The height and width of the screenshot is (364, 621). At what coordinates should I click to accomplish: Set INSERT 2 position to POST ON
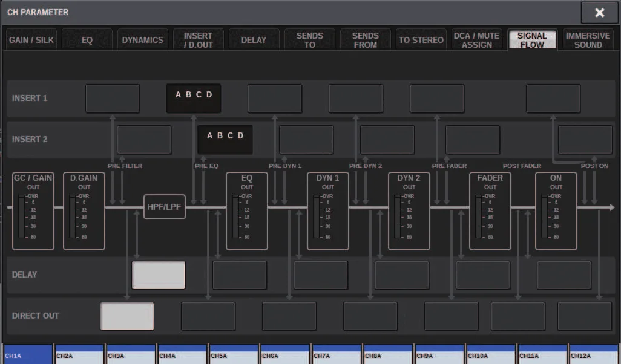(x=585, y=140)
